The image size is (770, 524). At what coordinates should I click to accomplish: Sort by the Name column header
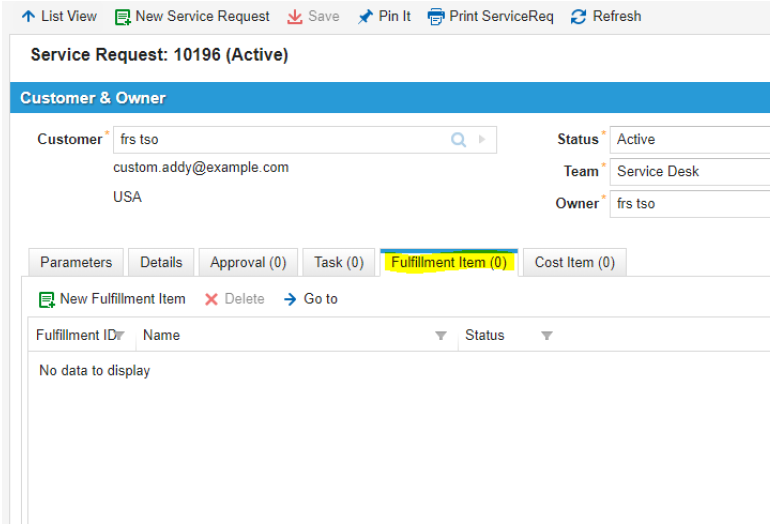click(162, 335)
